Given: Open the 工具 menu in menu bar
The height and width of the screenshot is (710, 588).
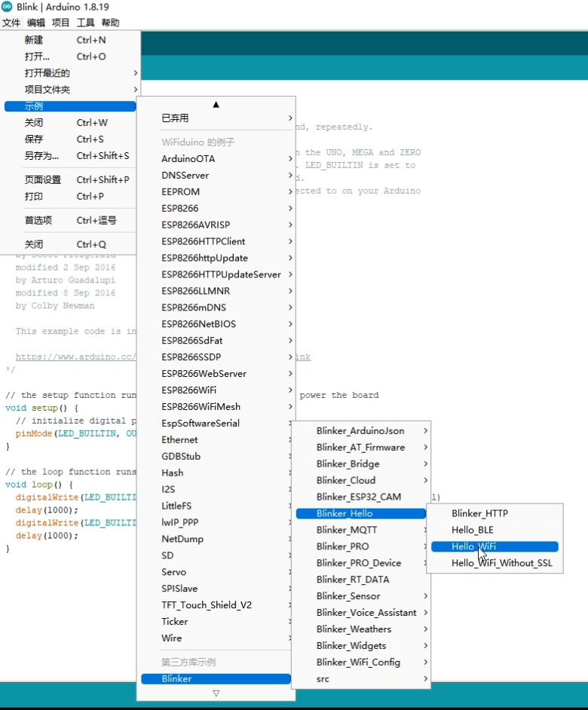Looking at the screenshot, I should (85, 23).
